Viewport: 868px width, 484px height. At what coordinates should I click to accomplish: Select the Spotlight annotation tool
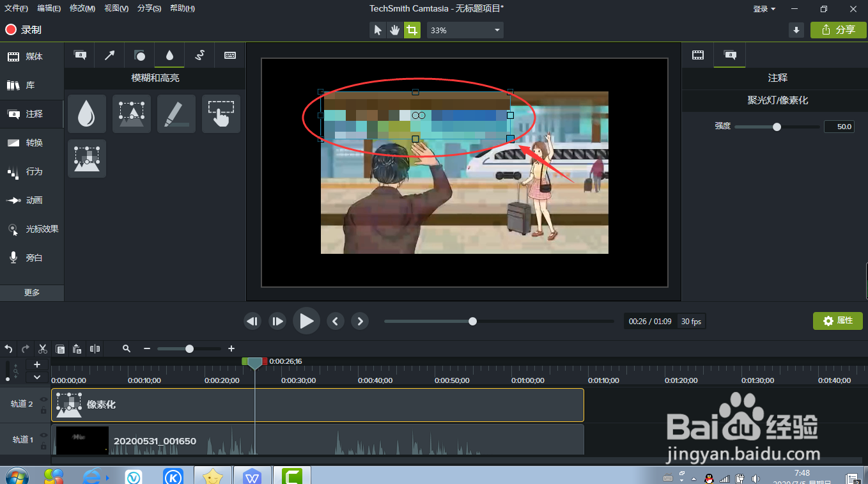[x=131, y=114]
